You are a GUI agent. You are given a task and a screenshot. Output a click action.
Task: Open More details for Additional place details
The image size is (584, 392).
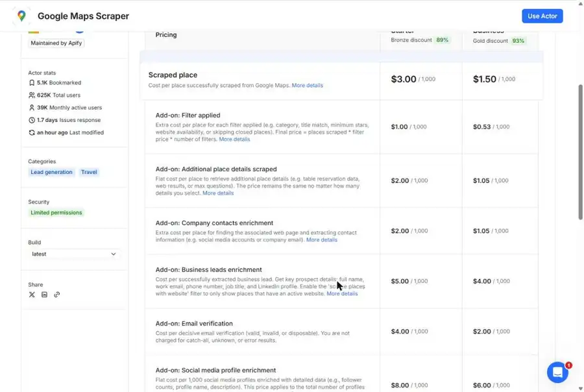click(218, 193)
